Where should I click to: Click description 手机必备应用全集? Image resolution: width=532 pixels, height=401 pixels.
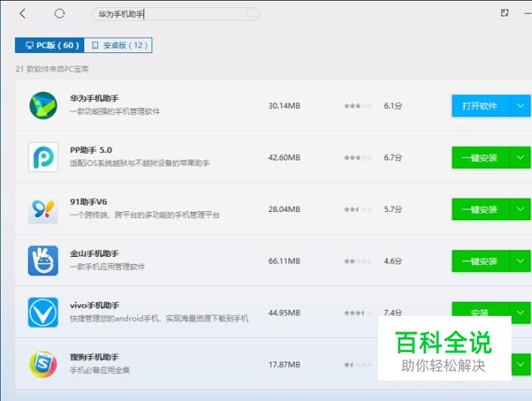coord(100,370)
